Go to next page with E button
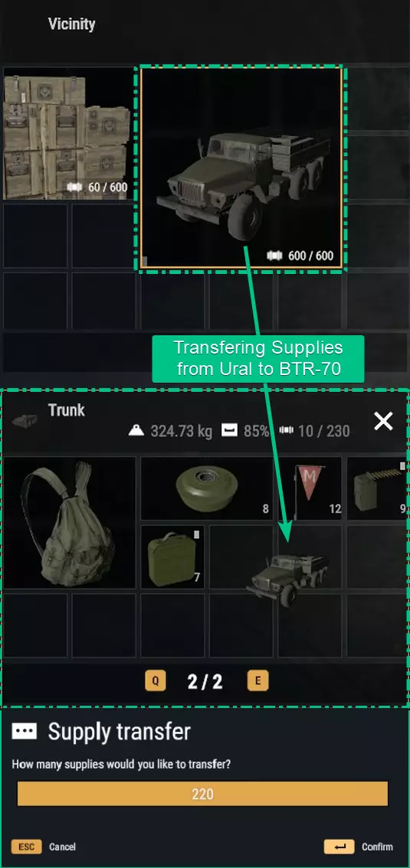 pos(257,681)
